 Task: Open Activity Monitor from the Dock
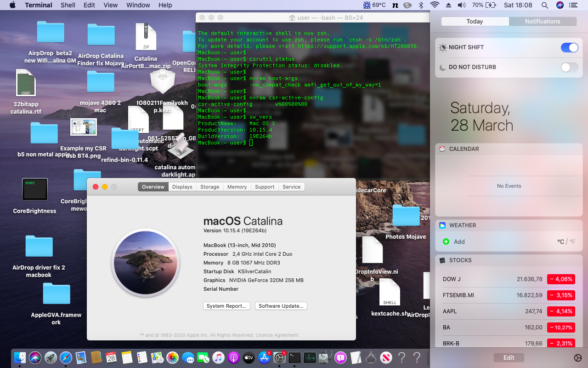pyautogui.click(x=310, y=357)
